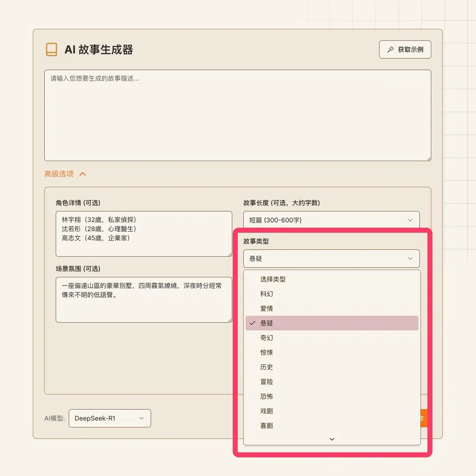The image size is (476, 476).
Task: Click the scroll-down arrow at dropdown list bottom
Action: pyautogui.click(x=332, y=439)
